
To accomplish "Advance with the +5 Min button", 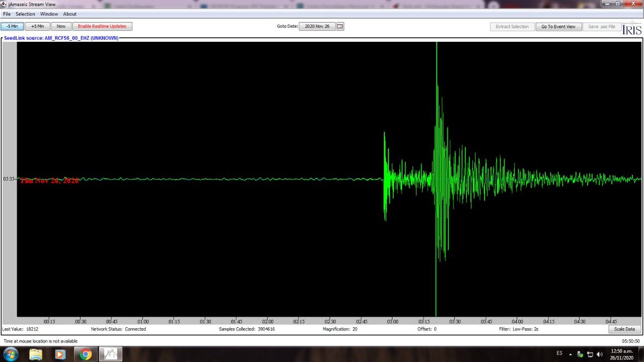I will [38, 26].
